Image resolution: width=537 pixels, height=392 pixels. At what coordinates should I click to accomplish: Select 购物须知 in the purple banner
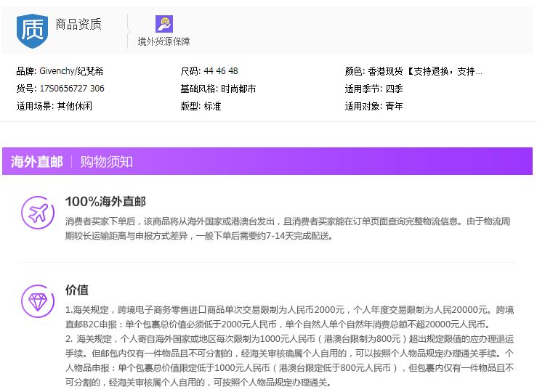click(107, 162)
